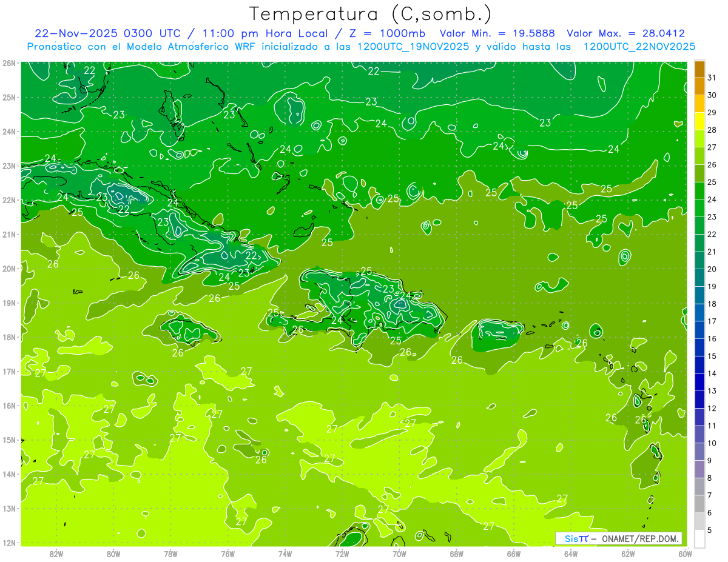Click the color scale label 12
This screenshot has width=728, height=562.
pyautogui.click(x=712, y=408)
